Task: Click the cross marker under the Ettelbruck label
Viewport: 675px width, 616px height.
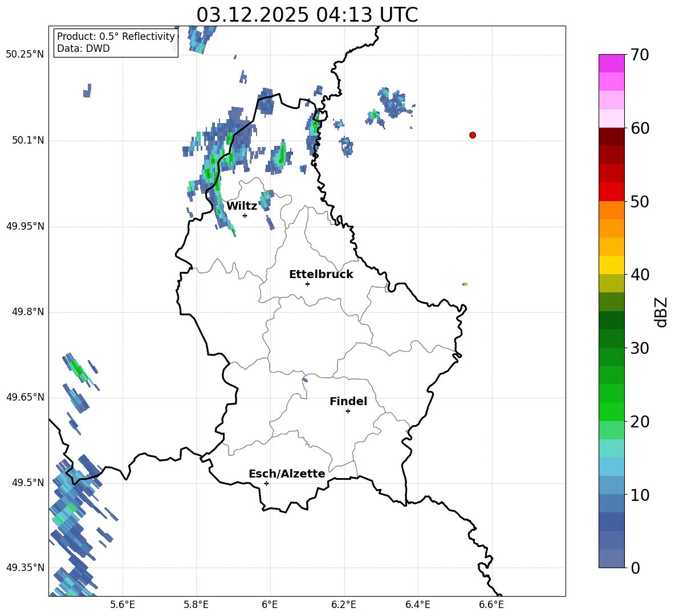Action: pyautogui.click(x=307, y=284)
